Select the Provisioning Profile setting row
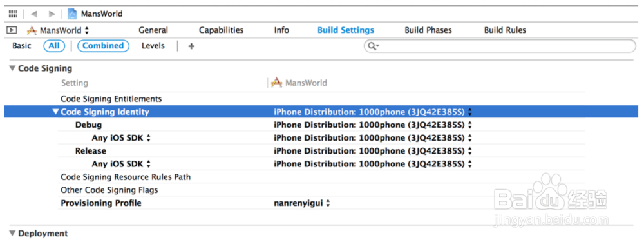Image resolution: width=644 pixels, height=242 pixels. (x=321, y=203)
